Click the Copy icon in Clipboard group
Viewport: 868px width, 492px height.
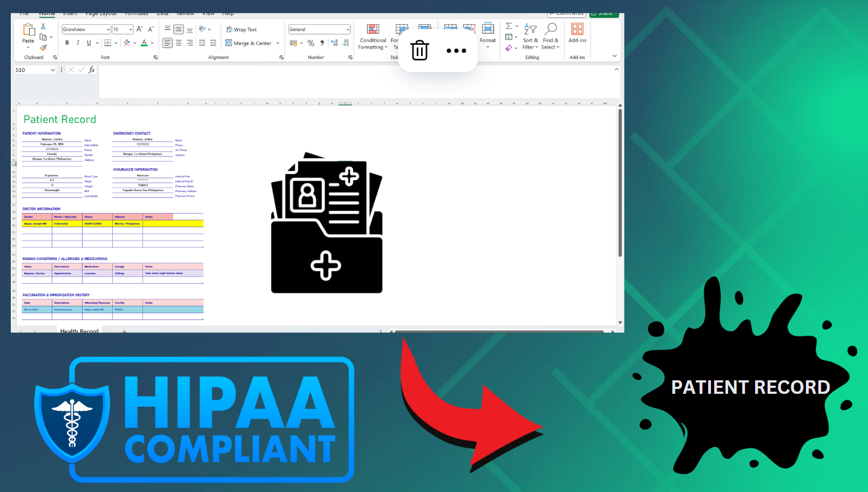point(43,37)
